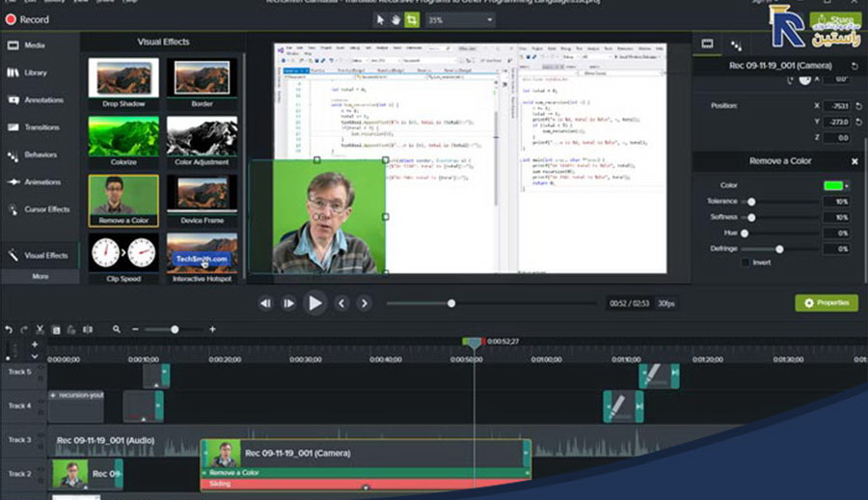Click the cut scissors icon in timeline toolbar
Viewport: 868px width, 500px height.
click(x=40, y=329)
